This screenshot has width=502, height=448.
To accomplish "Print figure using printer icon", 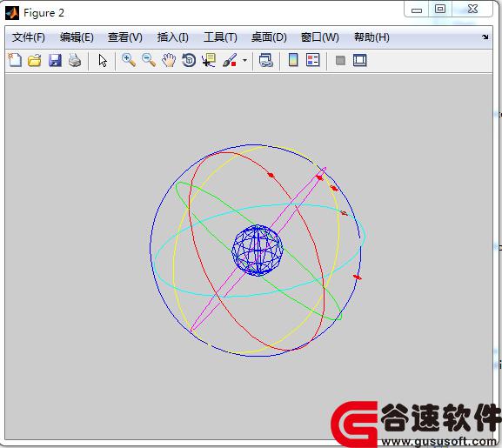I will tap(75, 60).
